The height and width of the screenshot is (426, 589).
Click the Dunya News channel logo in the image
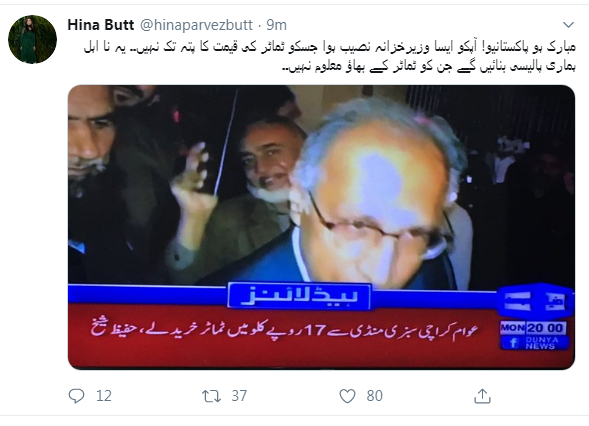535,303
